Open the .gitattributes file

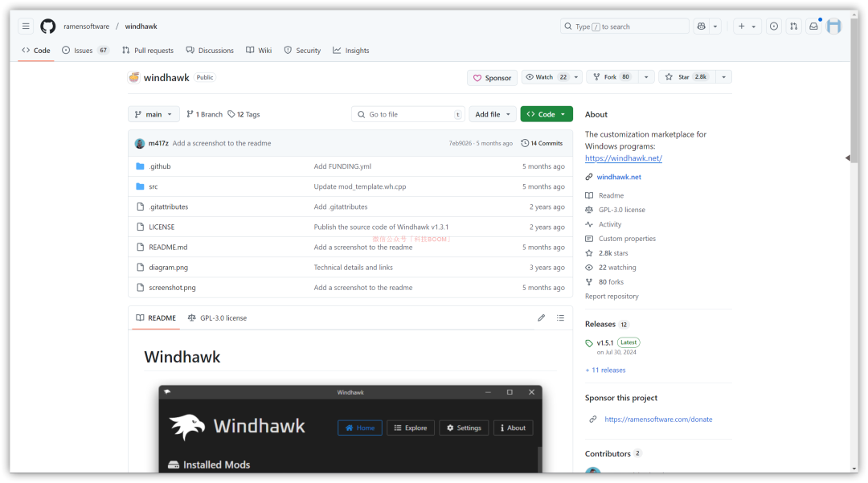[x=168, y=207]
